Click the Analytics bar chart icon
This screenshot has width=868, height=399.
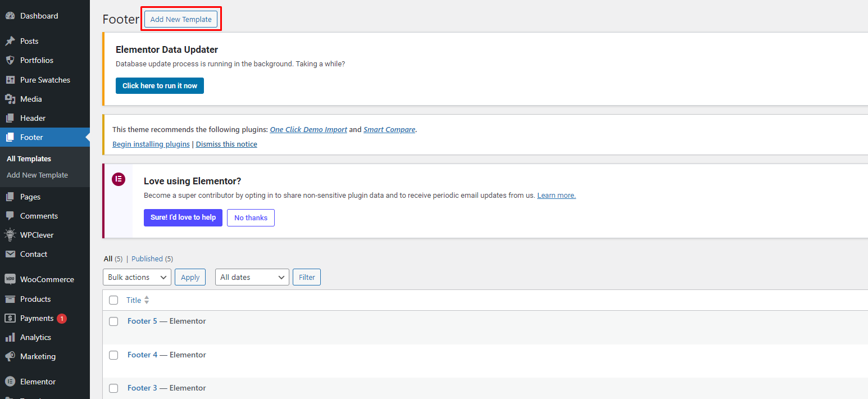tap(10, 337)
